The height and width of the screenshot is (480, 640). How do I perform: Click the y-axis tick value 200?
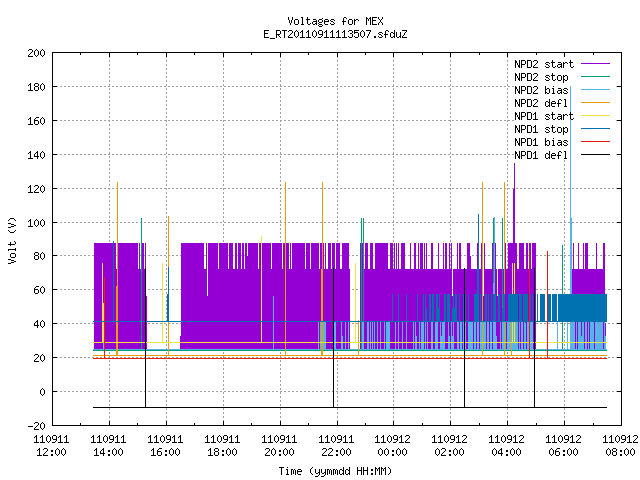36,53
